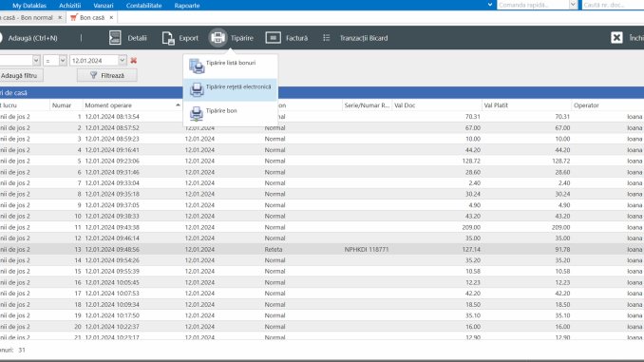644x362 pixels.
Task: Expand the chevron left of Comanda rapidă
Action: pos(490,5)
